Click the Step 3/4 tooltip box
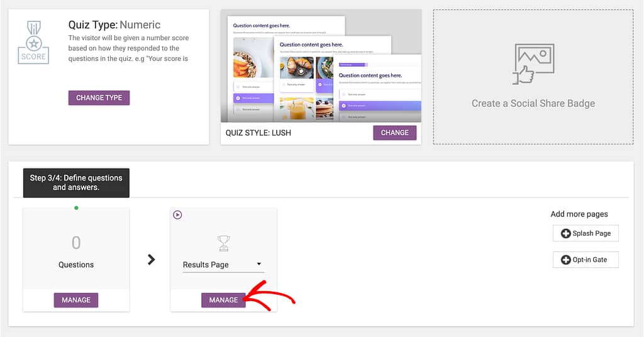Viewport: 644px width, 337px height. click(x=76, y=182)
